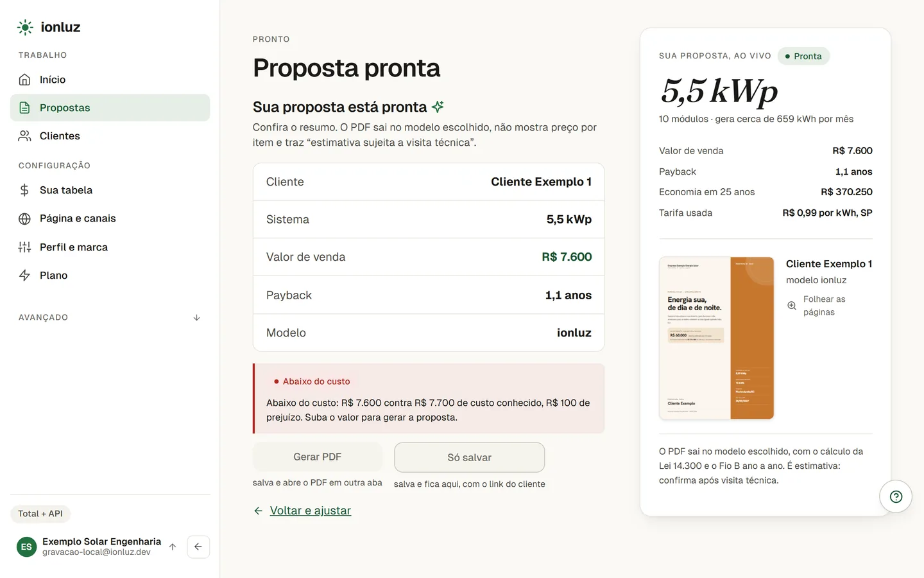Click the Início home icon
The width and height of the screenshot is (924, 578).
[24, 80]
